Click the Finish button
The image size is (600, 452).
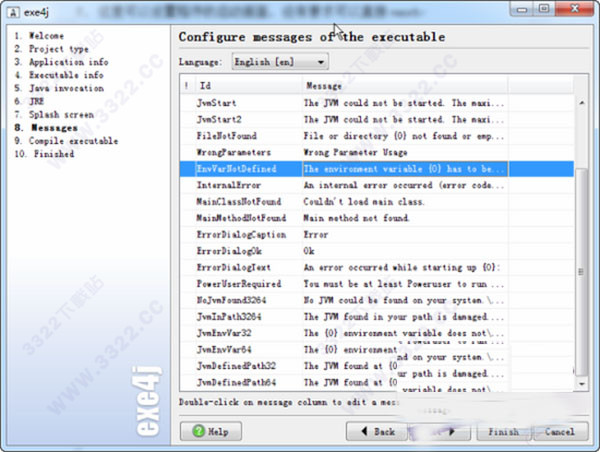504,431
